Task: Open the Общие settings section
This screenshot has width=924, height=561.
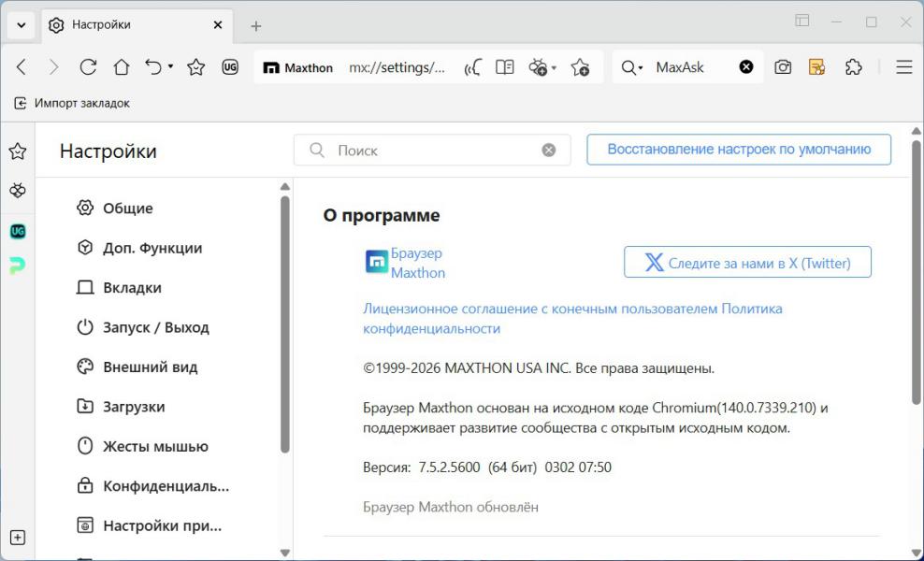Action: click(x=127, y=209)
